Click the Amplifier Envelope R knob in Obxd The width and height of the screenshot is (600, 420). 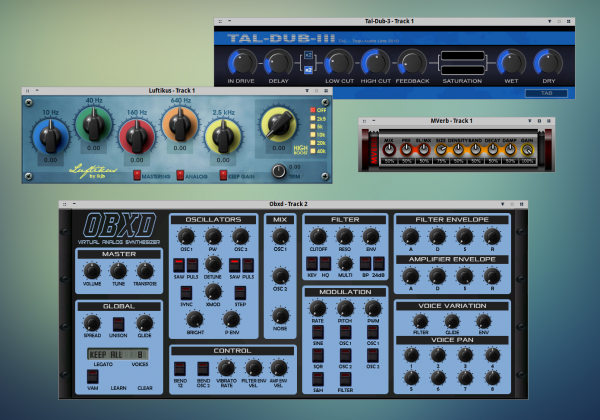point(492,275)
